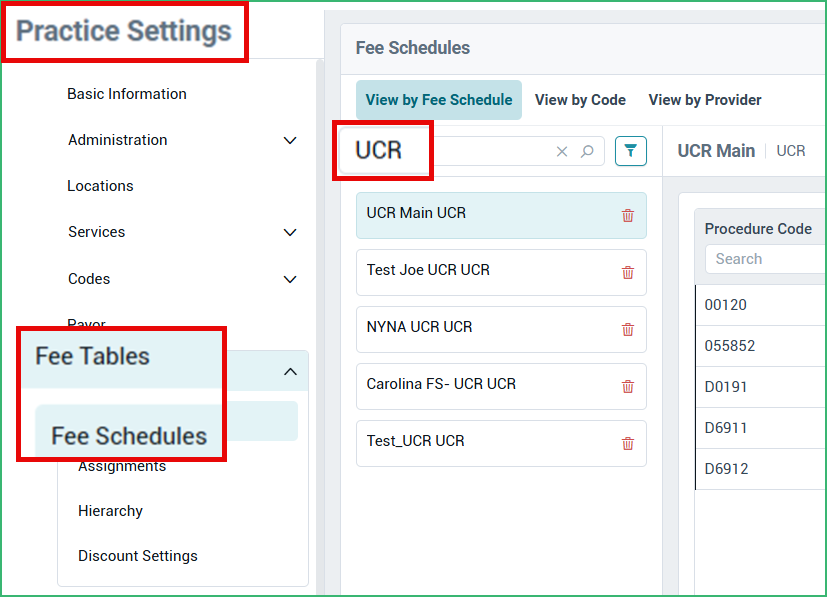Open Discount Settings under Fee Tables
Image resolution: width=827 pixels, height=597 pixels.
[138, 556]
